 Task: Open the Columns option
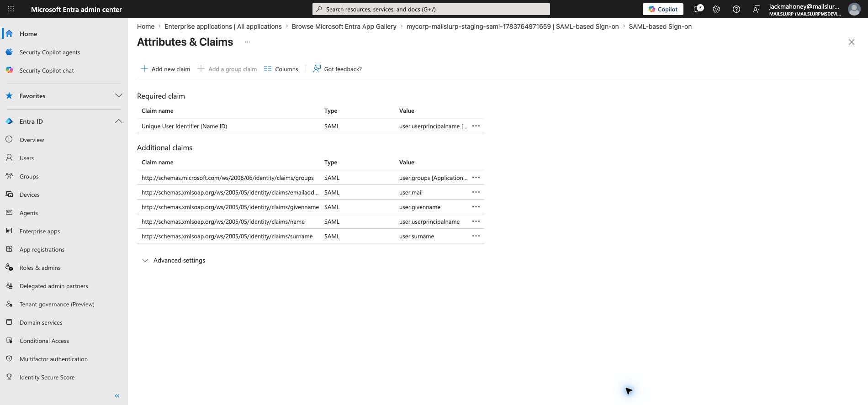click(x=281, y=69)
